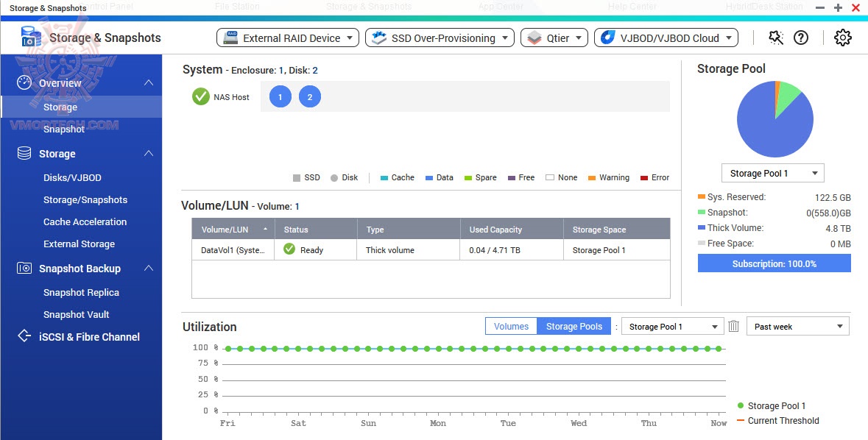Open Qtier dropdown

point(554,38)
